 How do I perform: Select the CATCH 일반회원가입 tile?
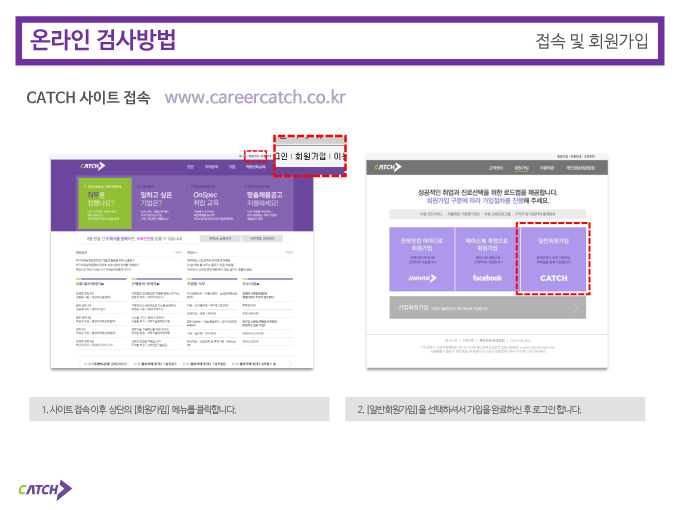tap(553, 258)
